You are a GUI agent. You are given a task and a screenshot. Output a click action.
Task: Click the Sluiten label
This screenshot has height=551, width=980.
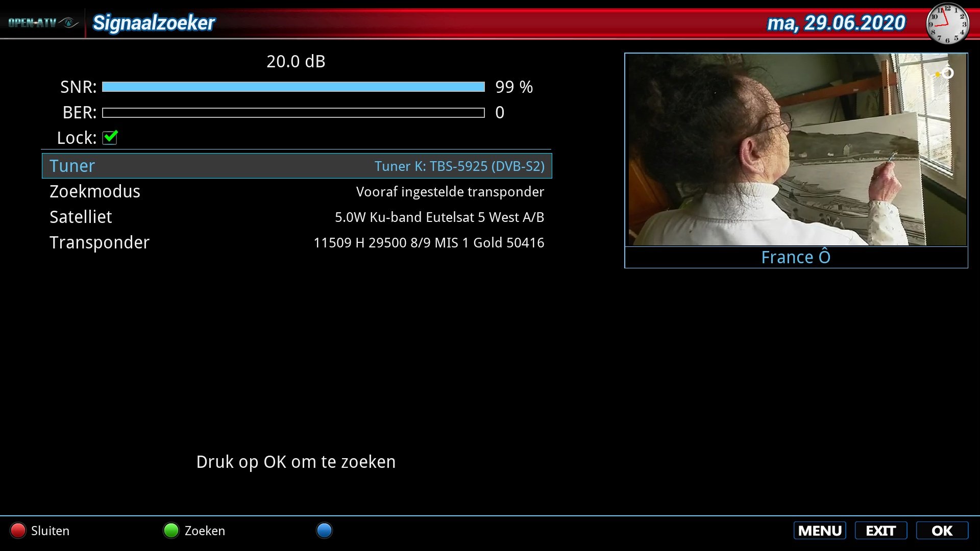(50, 531)
